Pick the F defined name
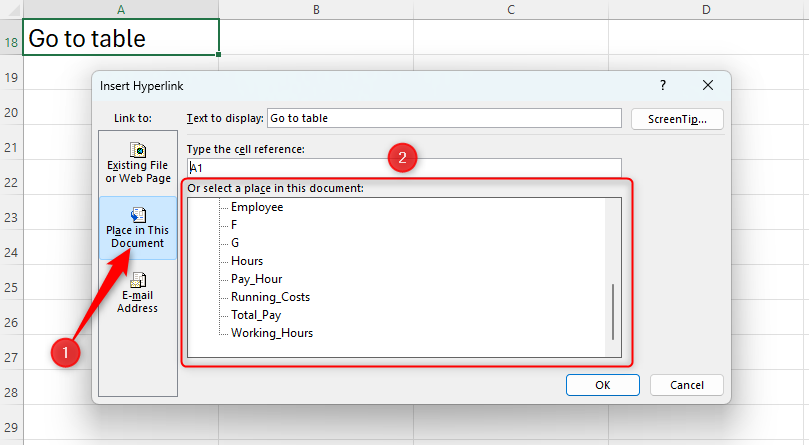Viewport: 809px width, 445px height. (x=234, y=225)
